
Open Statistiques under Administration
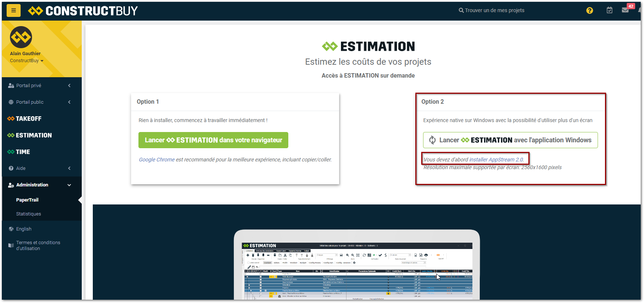(28, 214)
